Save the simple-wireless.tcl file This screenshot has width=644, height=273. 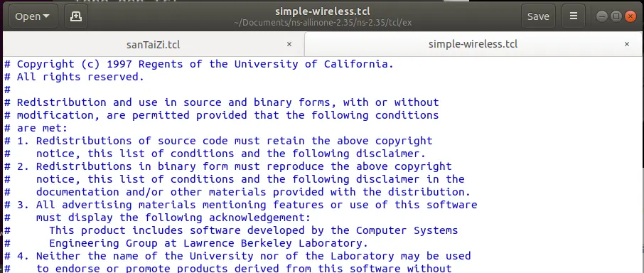(x=538, y=16)
